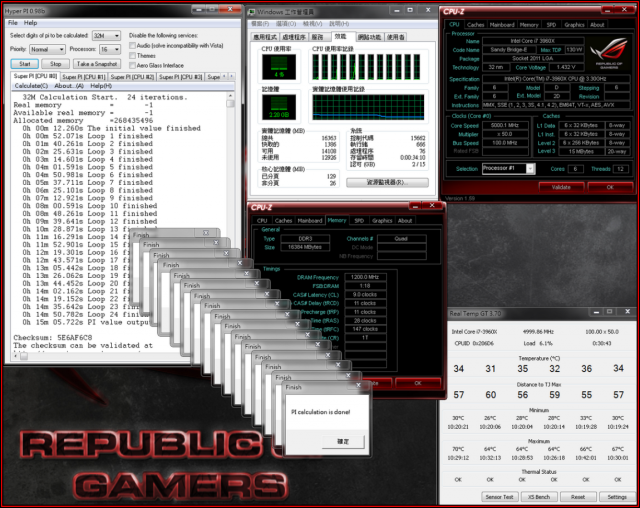
Task: Open Help(H) menu in Super PI
Action: (101, 86)
